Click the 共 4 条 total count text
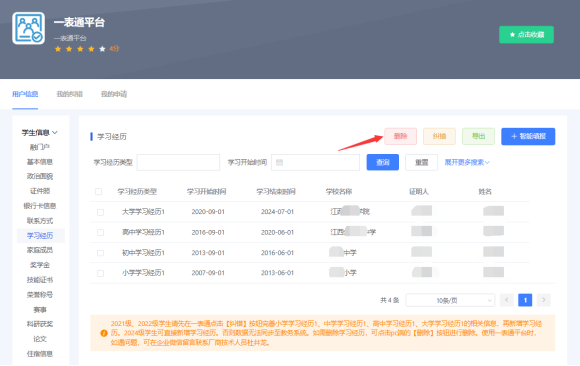Viewport: 580px width, 366px height. pos(390,300)
